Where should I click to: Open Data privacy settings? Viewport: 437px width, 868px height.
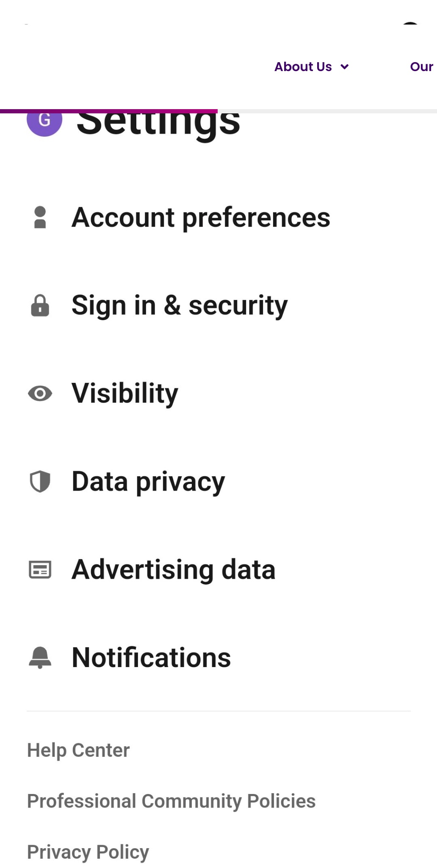click(148, 481)
